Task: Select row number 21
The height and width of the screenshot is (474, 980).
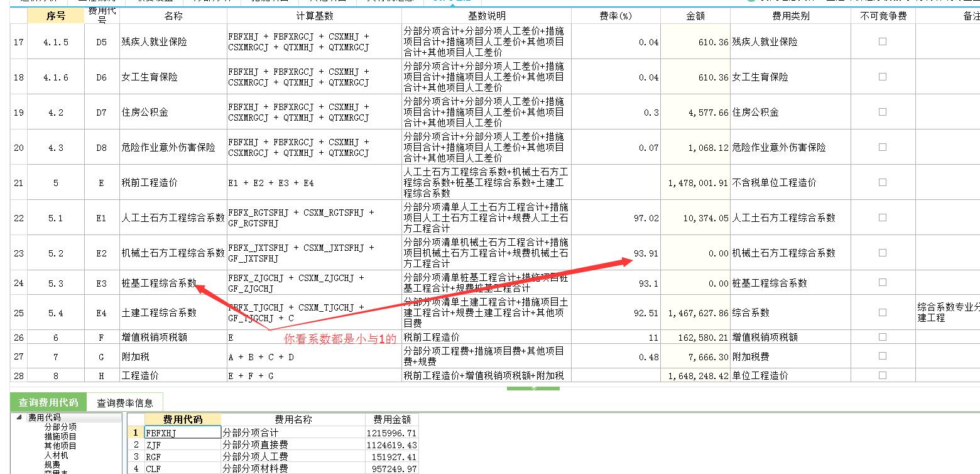Action: pos(18,182)
